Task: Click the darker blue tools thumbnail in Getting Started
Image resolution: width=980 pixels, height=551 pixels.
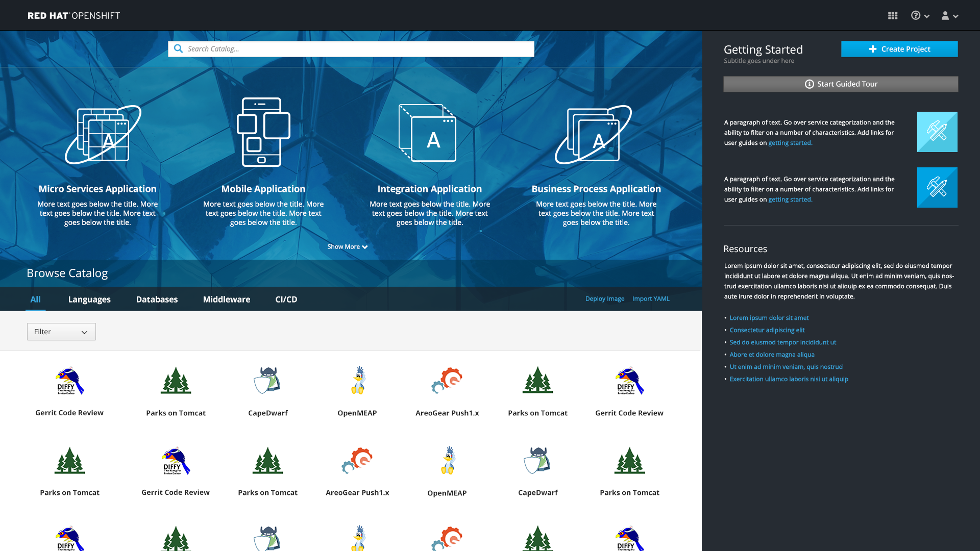Action: (937, 187)
